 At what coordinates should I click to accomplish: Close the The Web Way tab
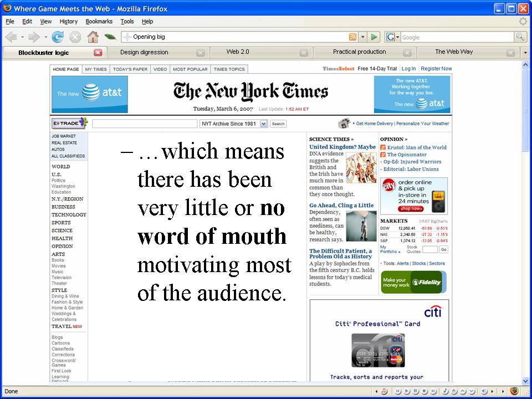pyautogui.click(x=510, y=53)
